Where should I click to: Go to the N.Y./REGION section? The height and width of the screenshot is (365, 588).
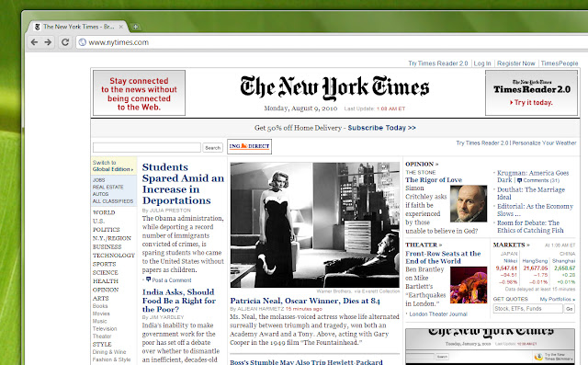(x=112, y=238)
